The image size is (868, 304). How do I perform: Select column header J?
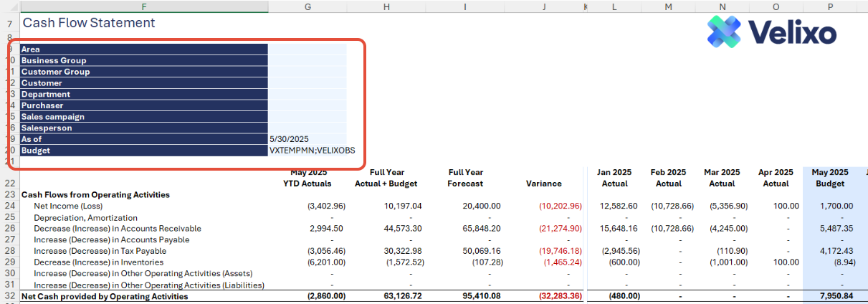click(544, 6)
